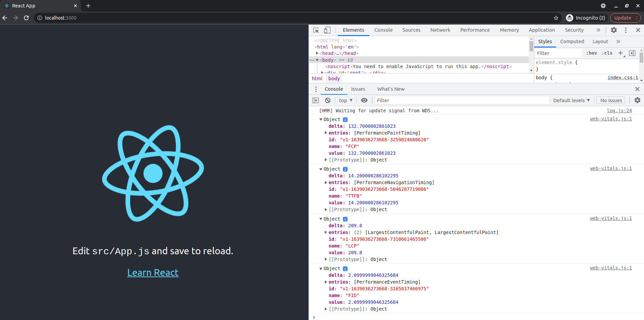Collapse the FCP Object in console
Screen dimensions: 644x320
[321, 119]
